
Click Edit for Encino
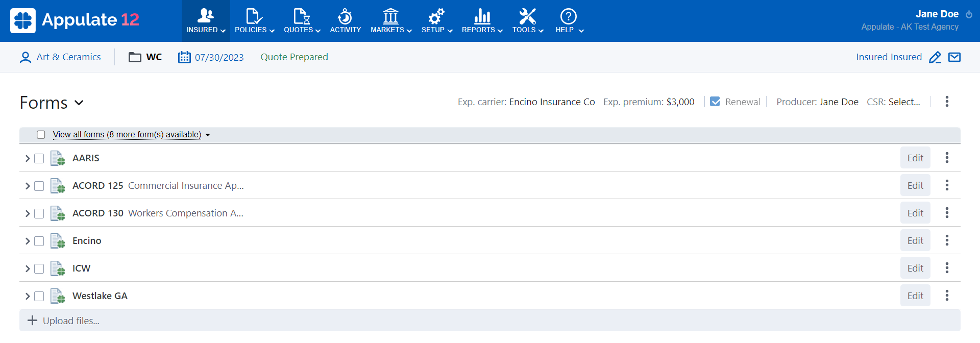click(915, 240)
